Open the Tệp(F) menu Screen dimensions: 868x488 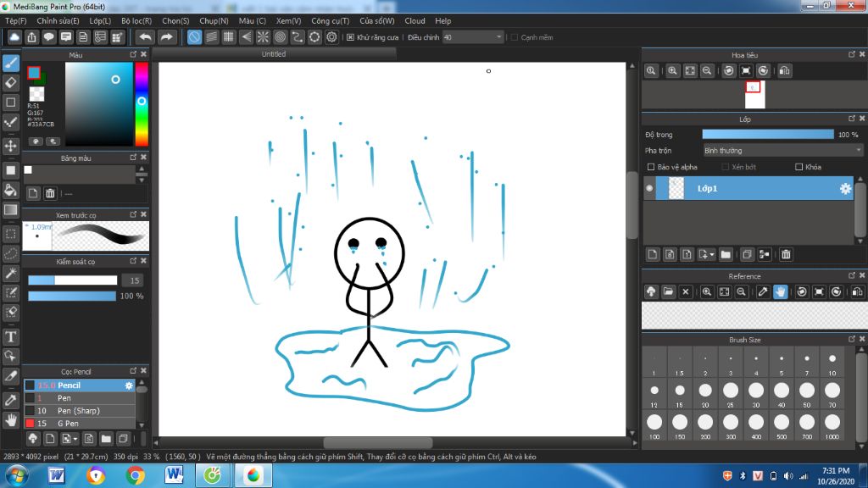pos(15,20)
